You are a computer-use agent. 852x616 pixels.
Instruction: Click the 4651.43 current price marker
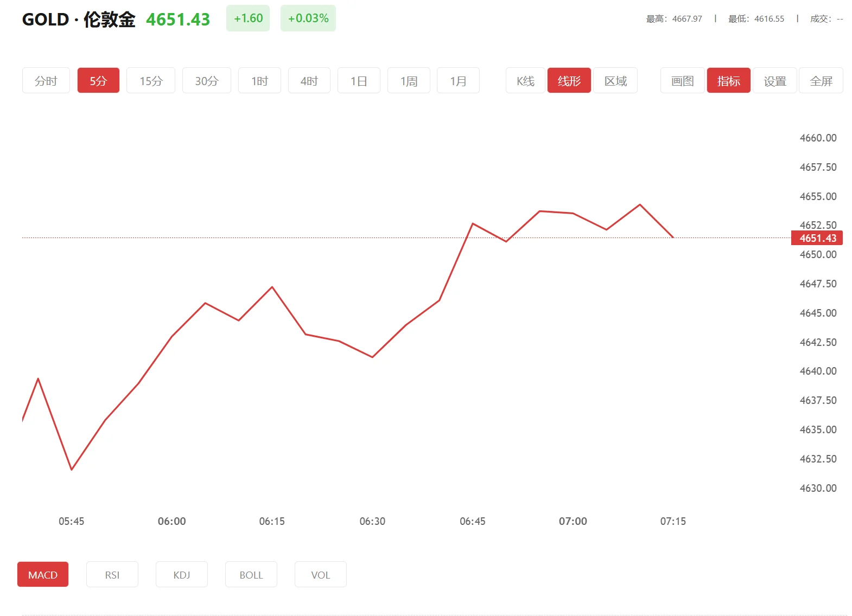[817, 238]
